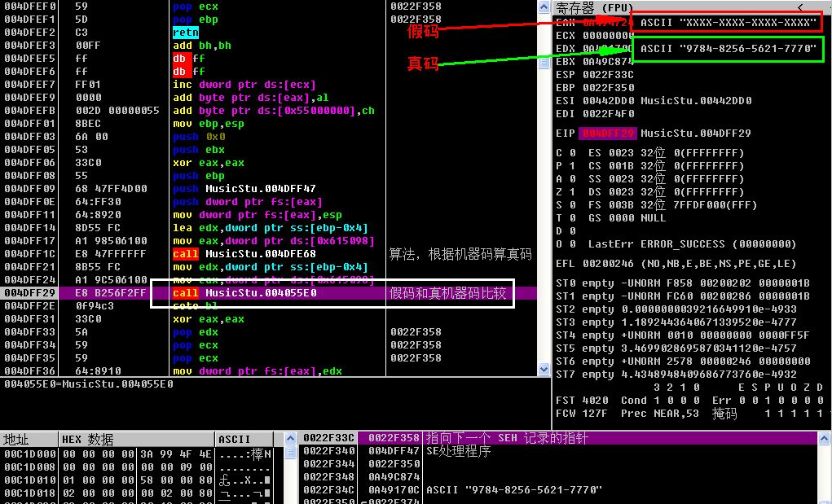Screen dimensions: 832x504
Task: Click the ASCII column header in dump
Action: tap(244, 440)
